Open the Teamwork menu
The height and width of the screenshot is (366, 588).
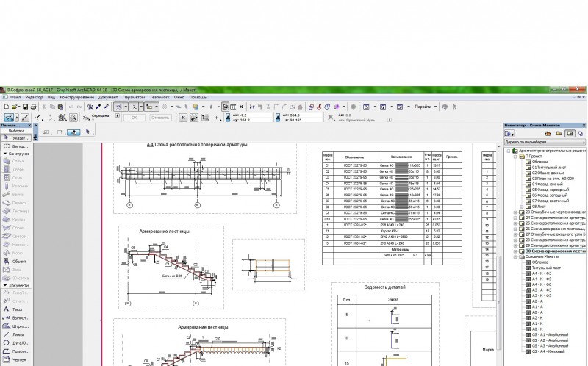pos(159,98)
